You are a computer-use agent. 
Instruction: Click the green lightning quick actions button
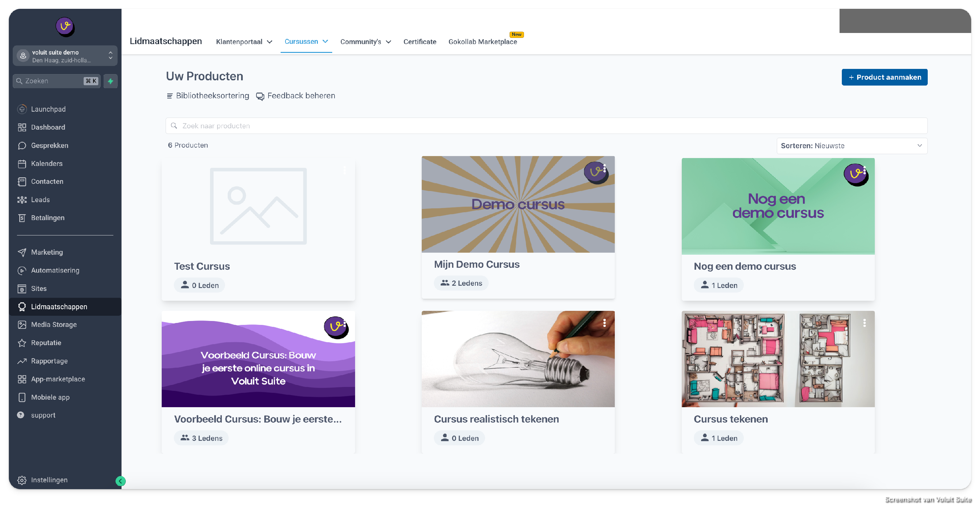click(x=110, y=81)
